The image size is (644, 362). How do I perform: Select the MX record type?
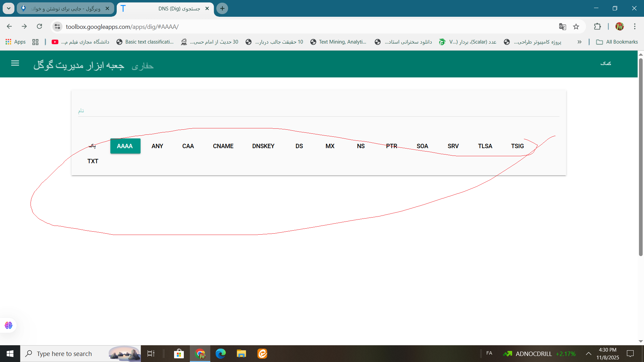click(x=330, y=146)
